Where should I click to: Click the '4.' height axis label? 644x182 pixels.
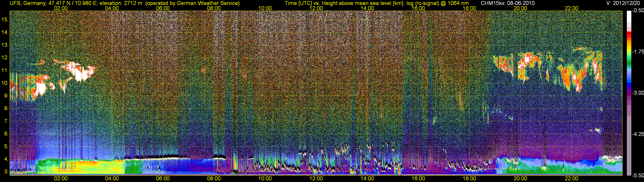coord(6,159)
